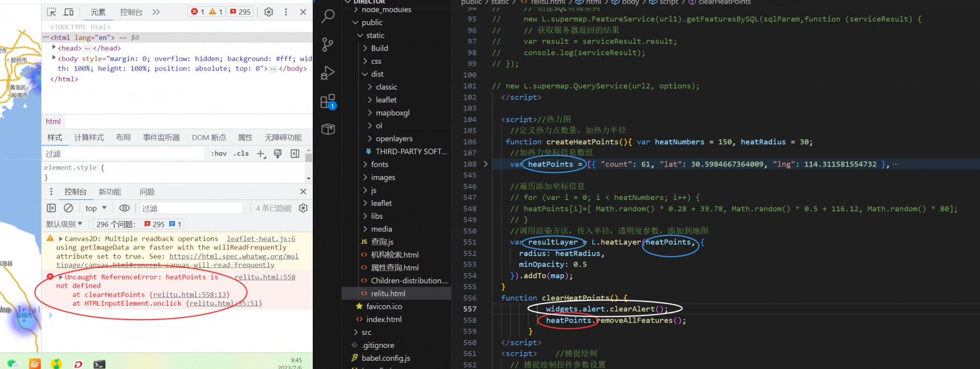Open the top JavaScript context dropdown
This screenshot has height=369, width=980.
pyautogui.click(x=96, y=208)
